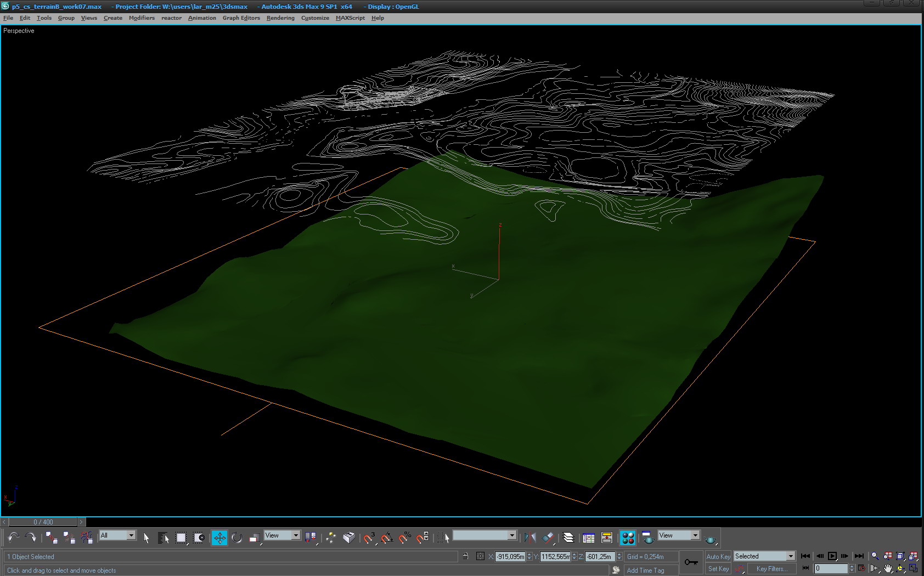
Task: Activate Bind to Space Warp tool
Action: 87,538
